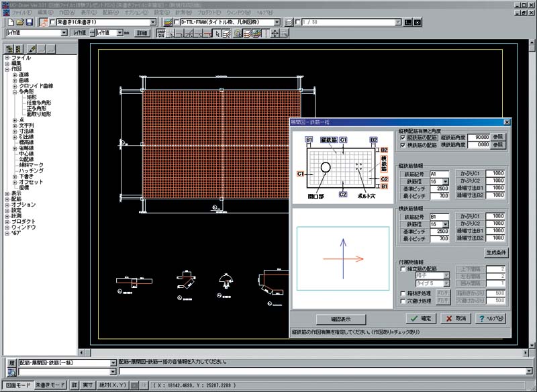Check the 穴開け処理 checkbox
Screen dimensions: 537x392
(402, 302)
